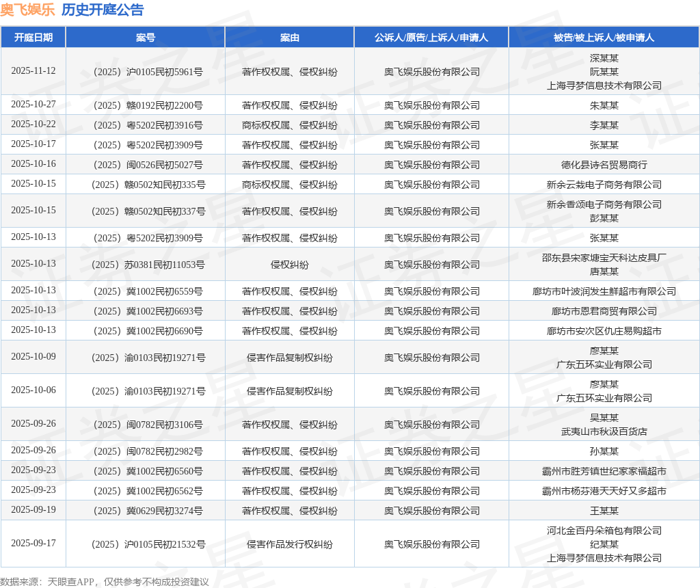Screen dimensions: 700x588
Task: Click defendant 纪某某
Action: coord(604,544)
